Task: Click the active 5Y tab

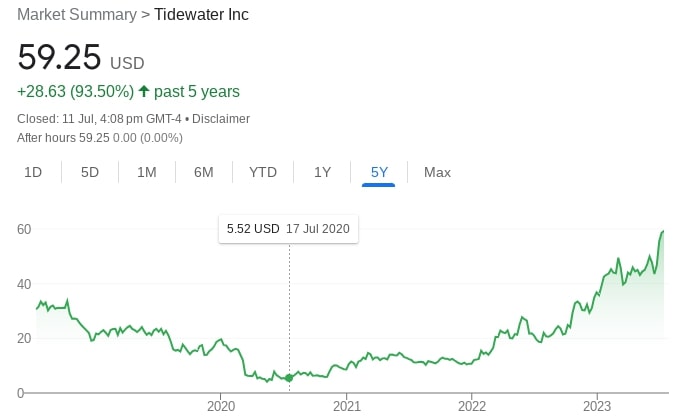Action: pos(380,172)
